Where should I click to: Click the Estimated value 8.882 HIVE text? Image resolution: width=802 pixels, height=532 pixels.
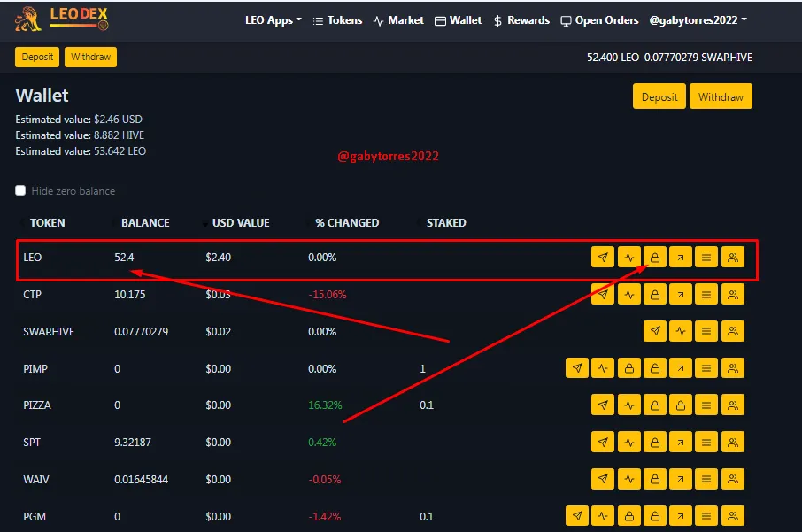(x=80, y=135)
